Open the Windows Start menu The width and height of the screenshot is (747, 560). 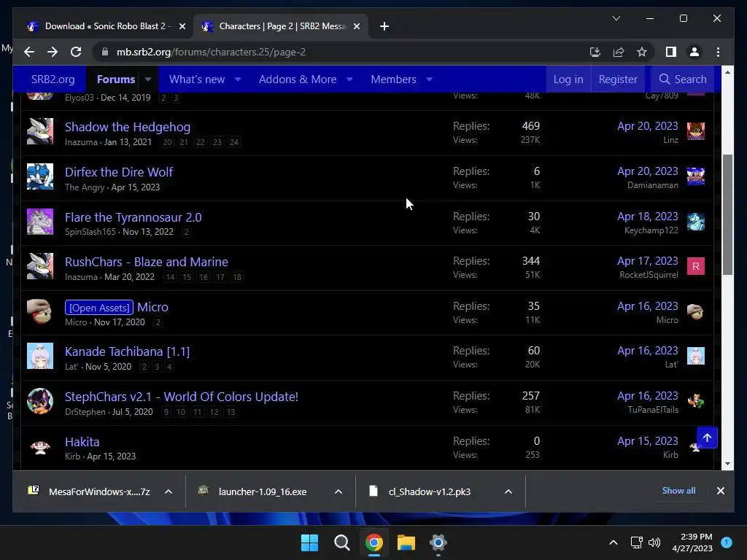click(309, 542)
